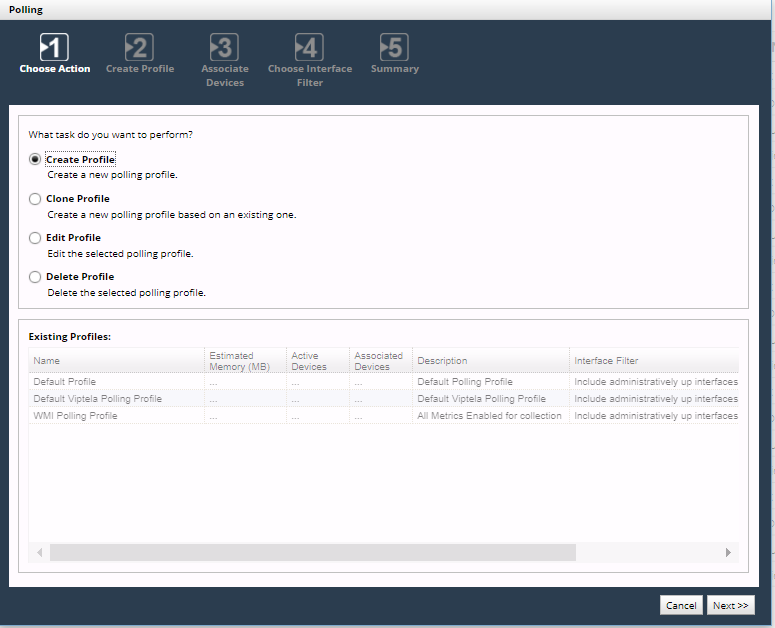775x628 pixels.
Task: Click the step 5 Summary icon
Action: (x=394, y=47)
